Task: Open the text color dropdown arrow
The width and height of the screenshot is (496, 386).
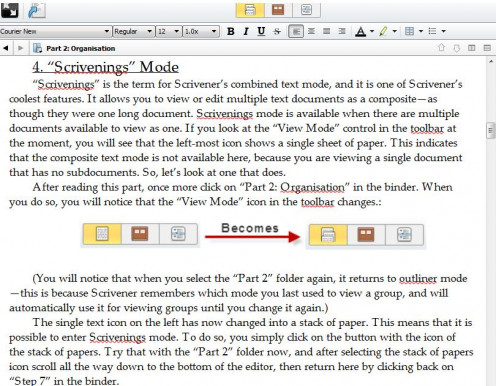Action: tap(372, 31)
